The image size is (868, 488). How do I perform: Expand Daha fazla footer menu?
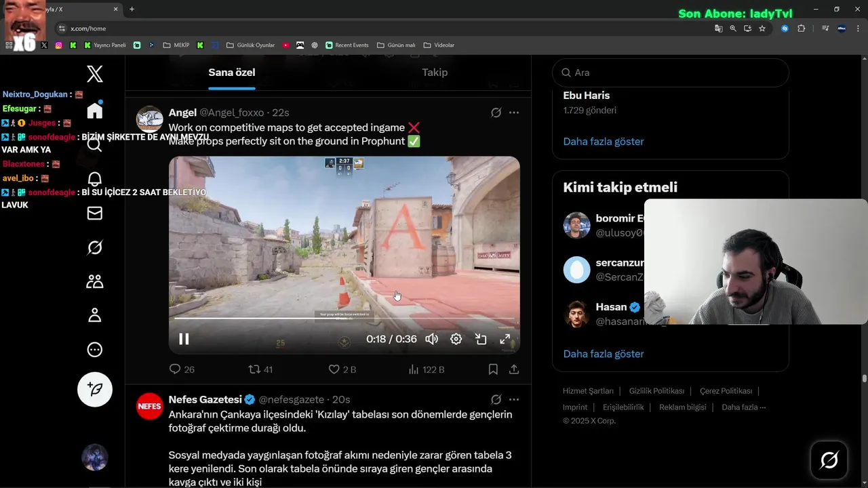(743, 407)
